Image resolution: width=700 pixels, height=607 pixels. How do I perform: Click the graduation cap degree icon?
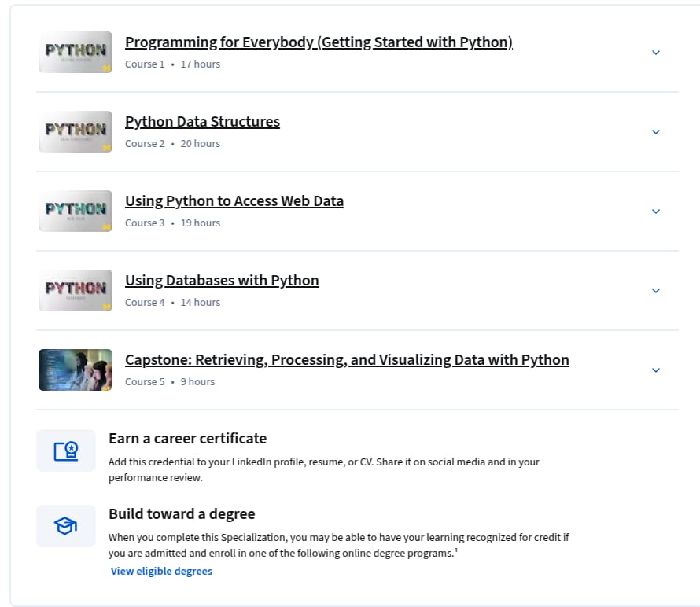tap(66, 526)
